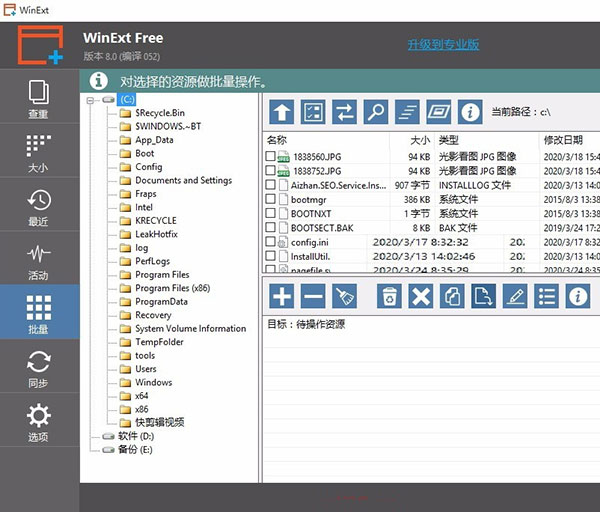The width and height of the screenshot is (600, 512).
Task: Open the Program Files (x86) folder
Action: pyautogui.click(x=173, y=288)
